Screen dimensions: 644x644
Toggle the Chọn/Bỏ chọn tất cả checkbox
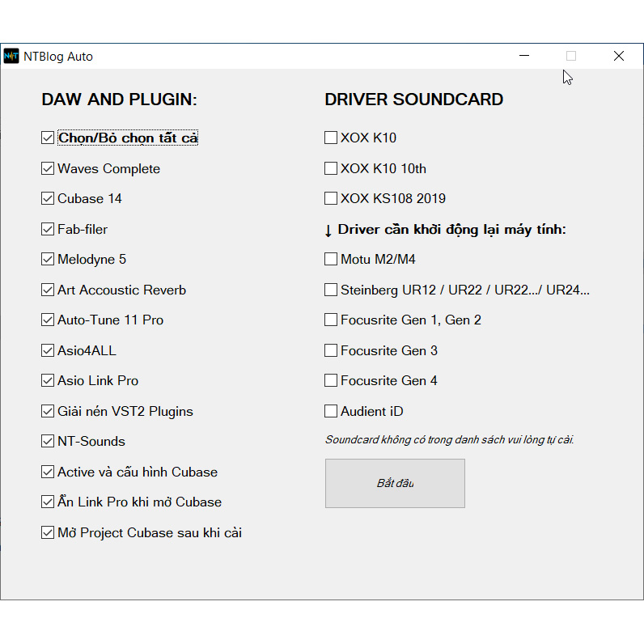tap(48, 138)
